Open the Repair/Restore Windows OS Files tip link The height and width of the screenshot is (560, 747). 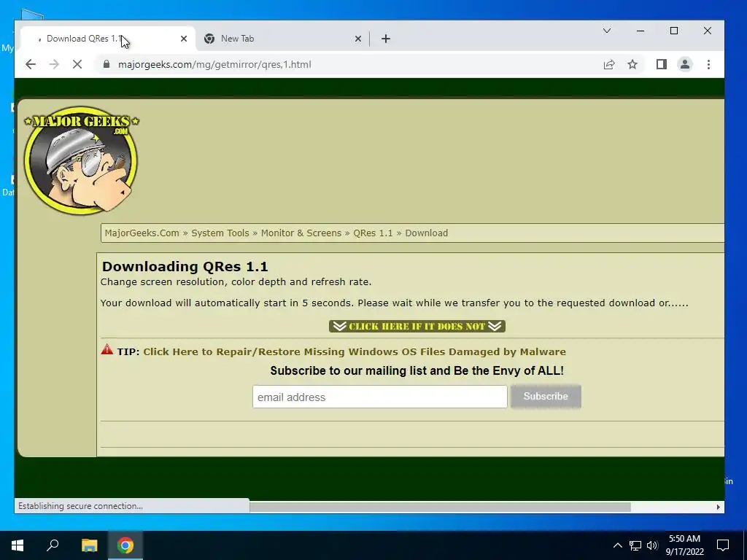click(x=355, y=351)
